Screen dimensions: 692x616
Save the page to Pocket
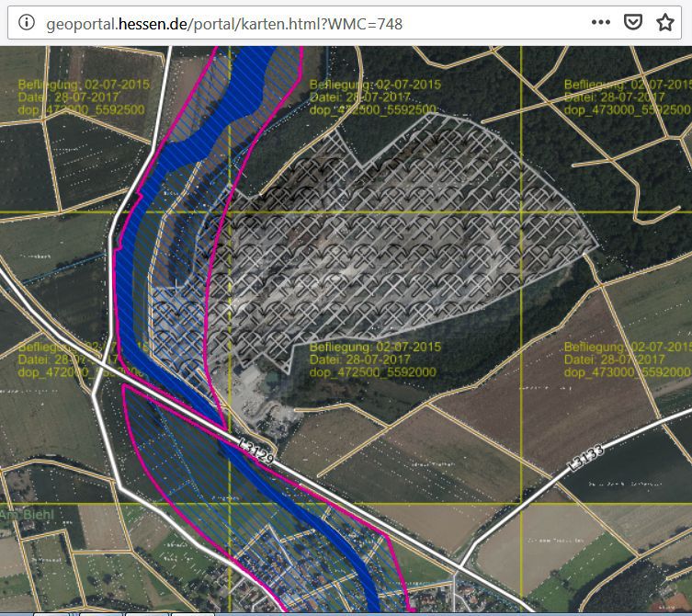pos(633,23)
